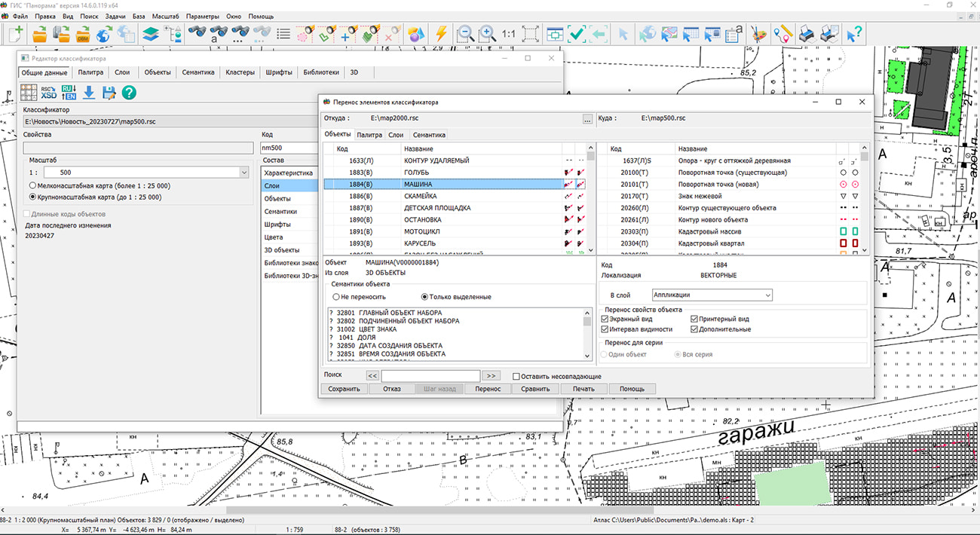Click the 'Помощь' button
This screenshot has height=535, width=980.
tap(632, 389)
